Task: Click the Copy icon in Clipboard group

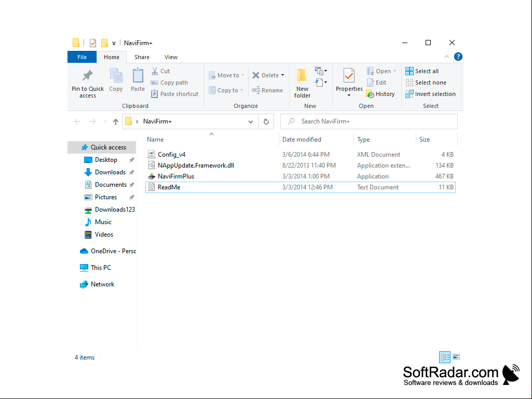Action: pos(116,75)
